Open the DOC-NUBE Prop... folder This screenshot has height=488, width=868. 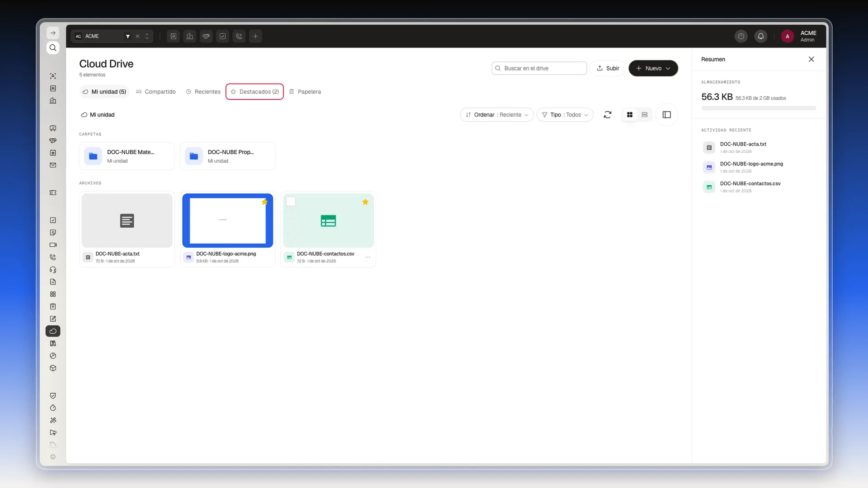(x=228, y=156)
